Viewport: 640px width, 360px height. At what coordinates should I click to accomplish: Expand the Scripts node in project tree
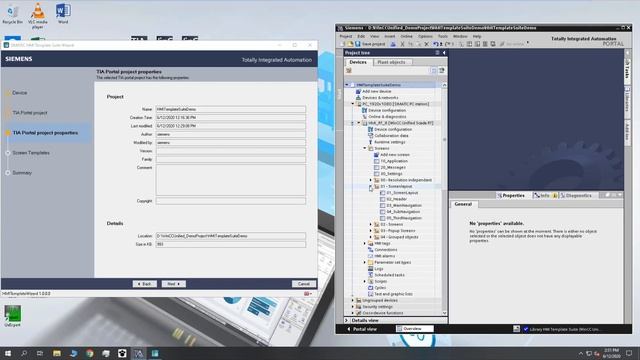point(365,281)
